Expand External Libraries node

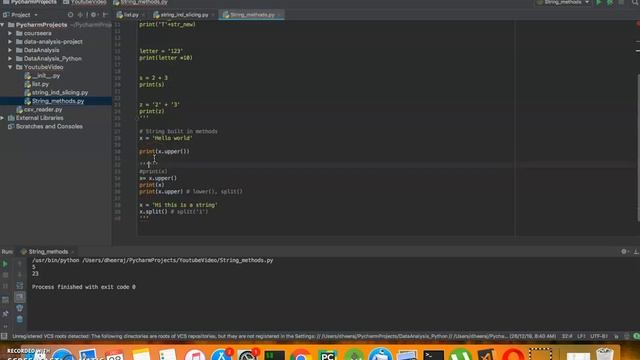3,118
